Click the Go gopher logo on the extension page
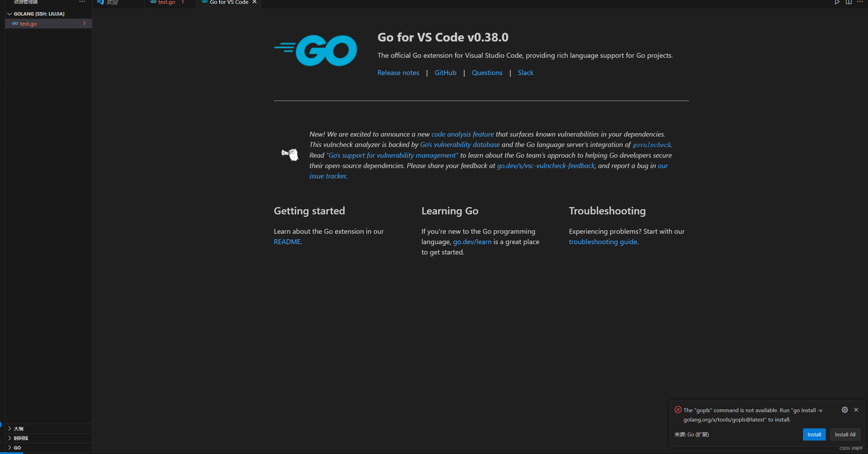The image size is (868, 454). 315,50
